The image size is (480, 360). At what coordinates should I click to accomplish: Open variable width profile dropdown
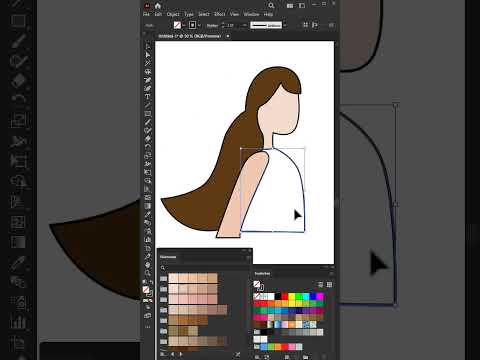pos(285,25)
